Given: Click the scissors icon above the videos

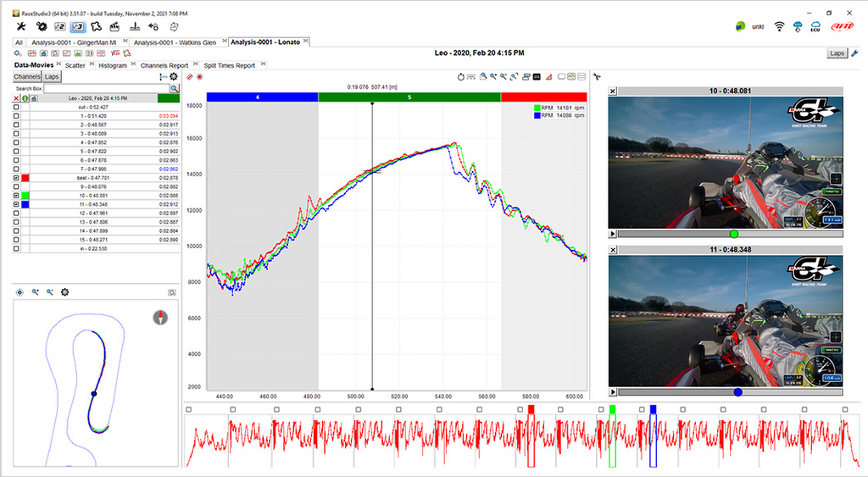Looking at the screenshot, I should [x=597, y=76].
